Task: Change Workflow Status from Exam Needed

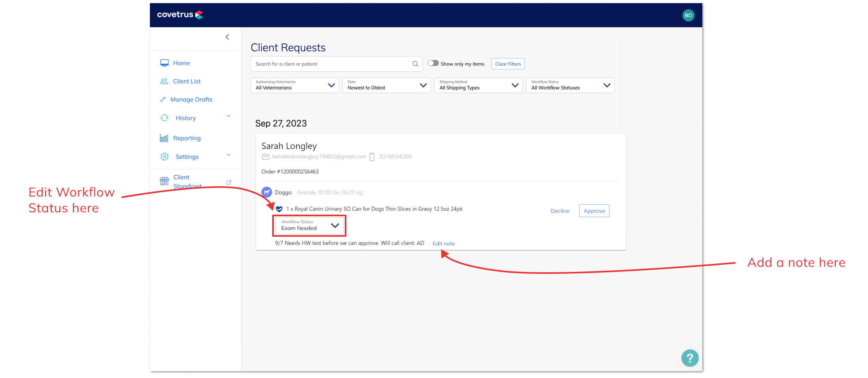Action: click(309, 225)
